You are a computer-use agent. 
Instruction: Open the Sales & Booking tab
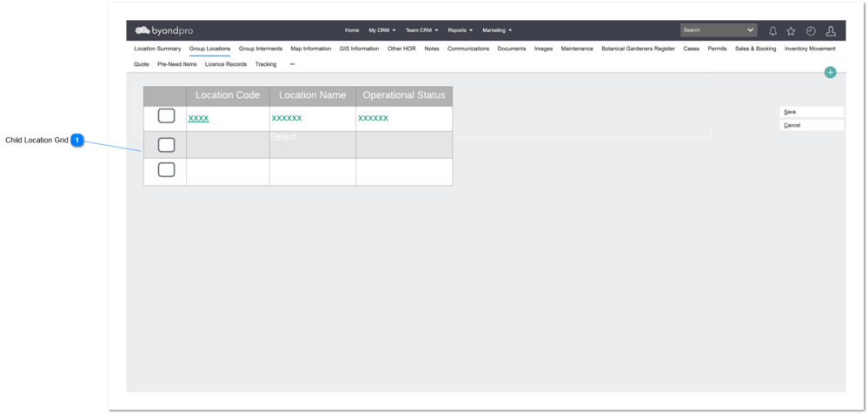(755, 49)
